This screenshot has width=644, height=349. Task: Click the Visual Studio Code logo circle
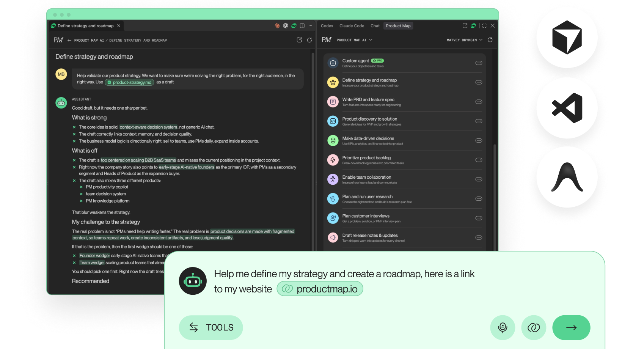567,108
